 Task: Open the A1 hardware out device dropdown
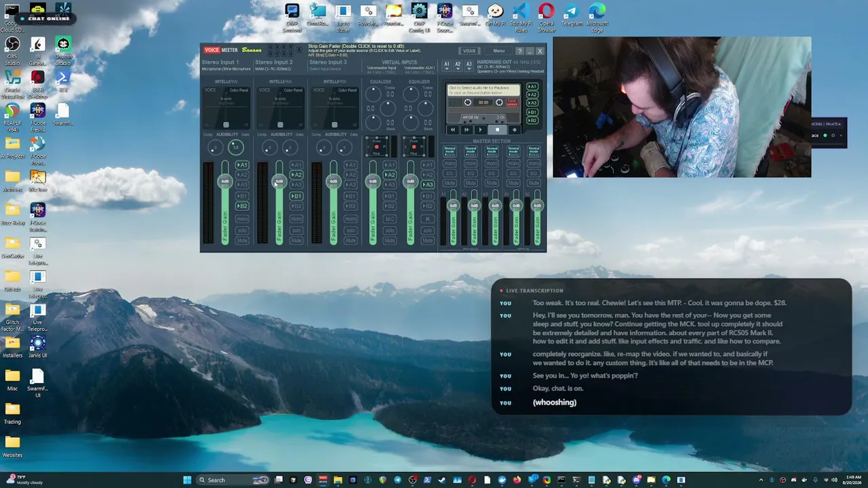tap(446, 65)
